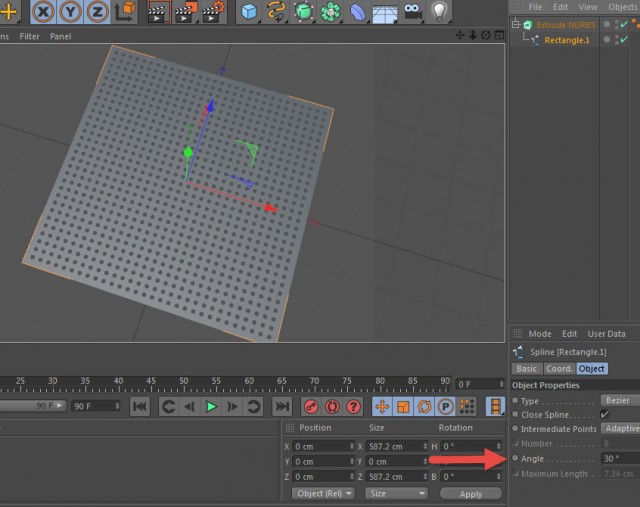Add a cube primitive object

[x=249, y=12]
